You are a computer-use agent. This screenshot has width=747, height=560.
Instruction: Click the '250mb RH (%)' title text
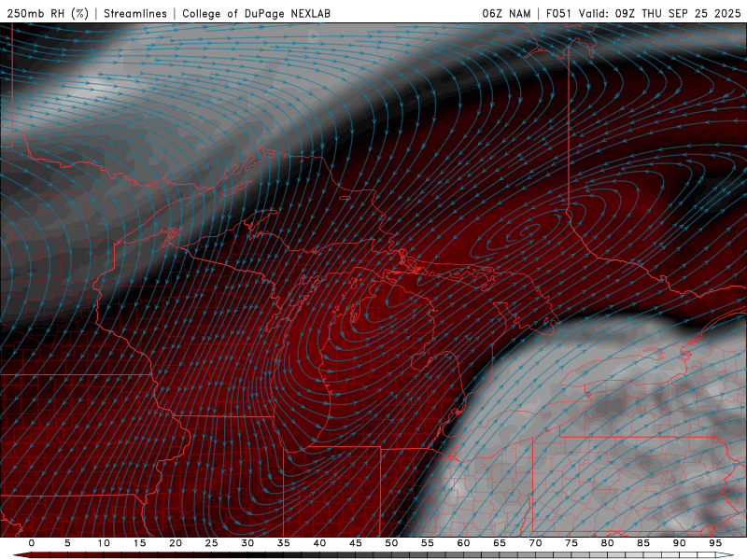[48, 13]
